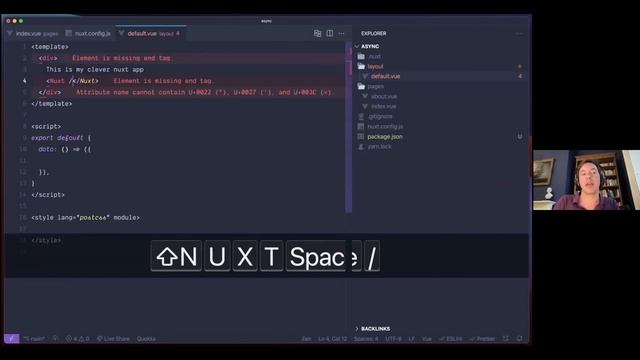Open Explorer panel ellipsis menu
This screenshot has width=640, height=360.
(519, 33)
